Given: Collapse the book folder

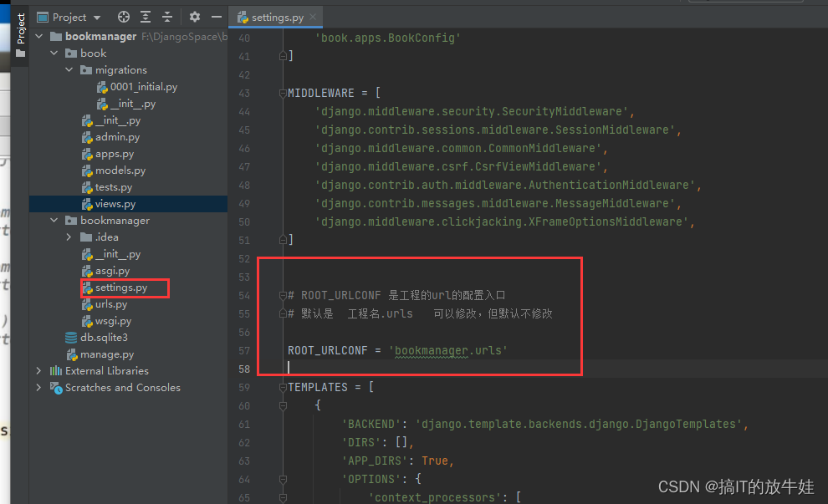Looking at the screenshot, I should click(x=54, y=53).
